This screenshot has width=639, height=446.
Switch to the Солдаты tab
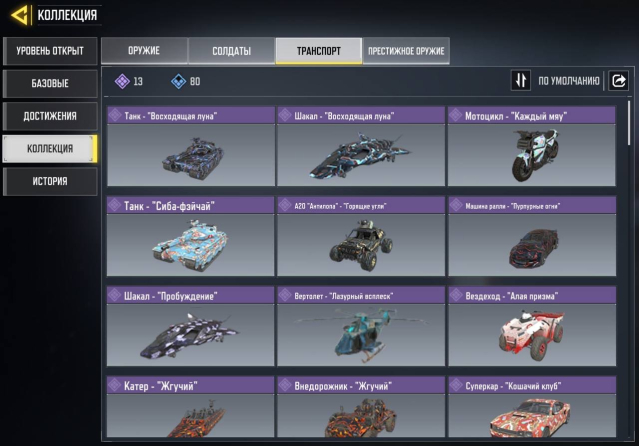tap(231, 51)
